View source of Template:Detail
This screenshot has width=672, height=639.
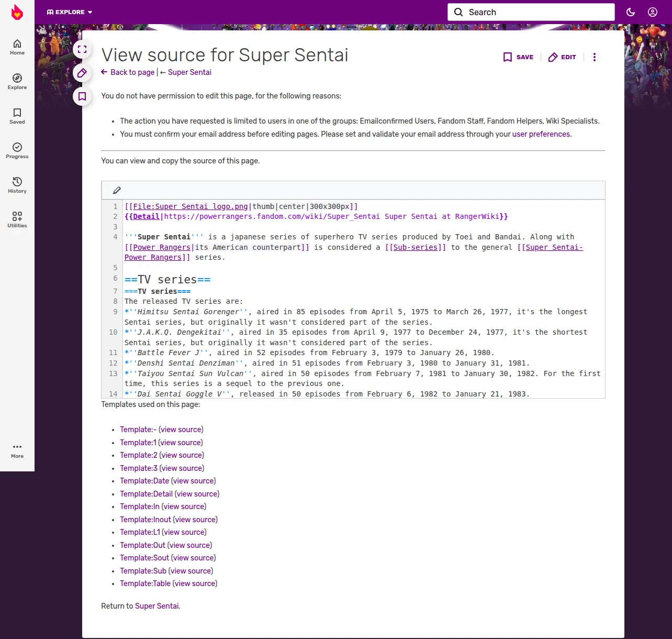197,494
